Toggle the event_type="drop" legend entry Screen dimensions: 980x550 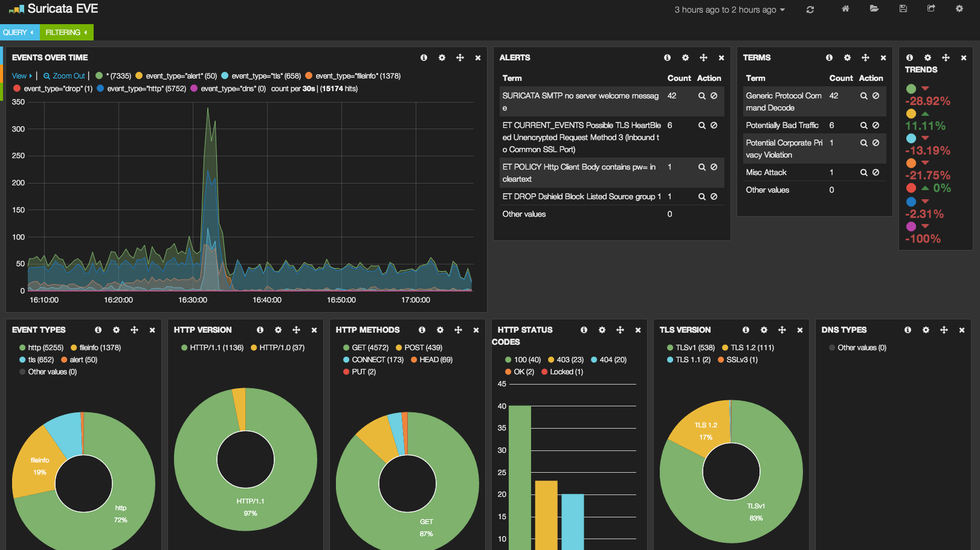(x=53, y=89)
